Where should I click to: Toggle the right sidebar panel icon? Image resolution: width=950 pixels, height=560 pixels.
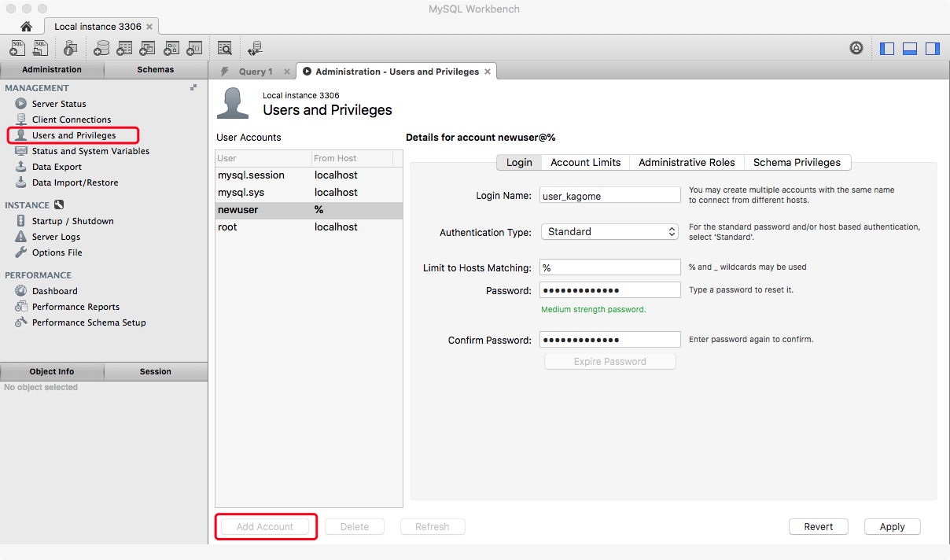(933, 49)
